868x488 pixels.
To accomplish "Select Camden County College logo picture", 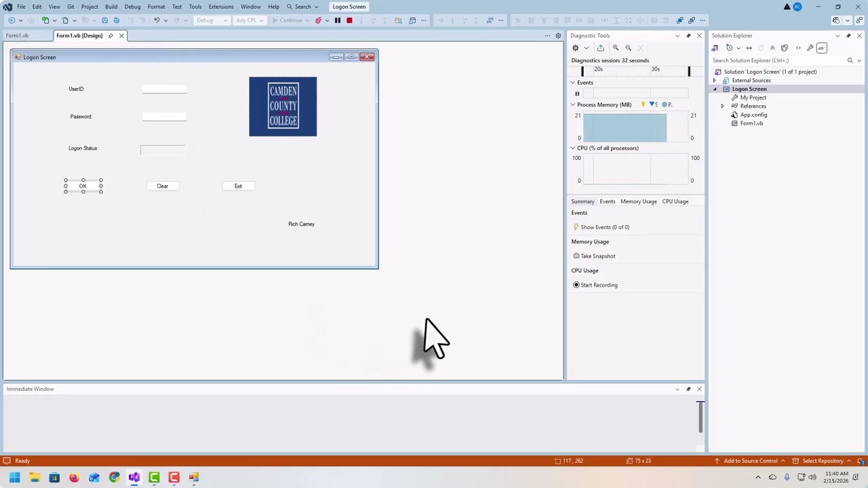I will point(283,106).
